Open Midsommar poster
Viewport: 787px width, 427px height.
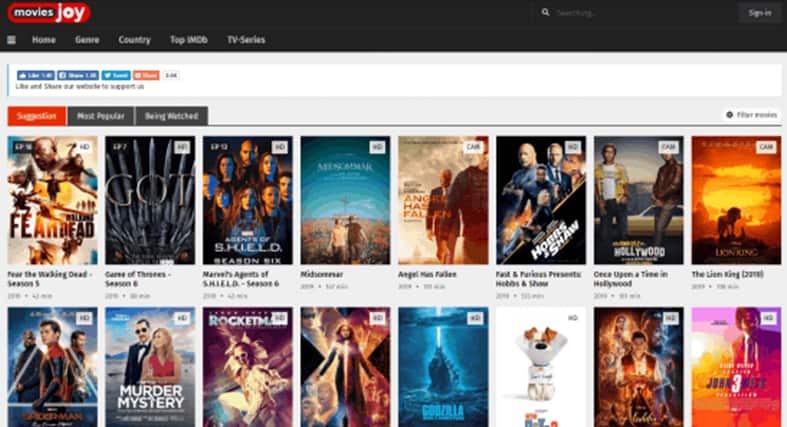click(345, 200)
